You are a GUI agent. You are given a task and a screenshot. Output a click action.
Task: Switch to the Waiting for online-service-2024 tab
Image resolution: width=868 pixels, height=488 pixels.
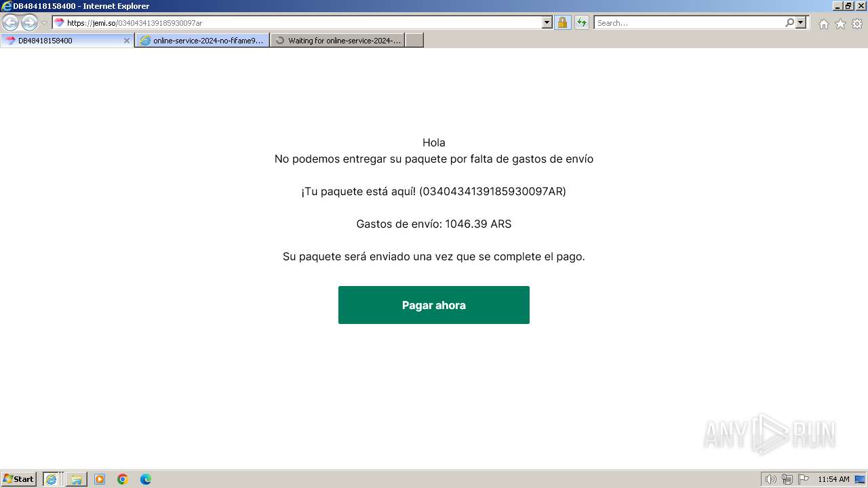[x=338, y=41]
